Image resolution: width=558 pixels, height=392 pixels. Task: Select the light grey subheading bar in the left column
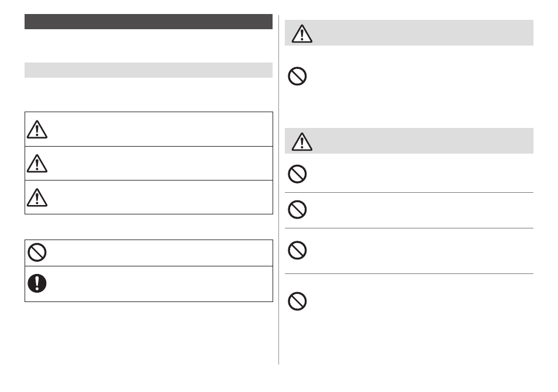[x=149, y=70]
